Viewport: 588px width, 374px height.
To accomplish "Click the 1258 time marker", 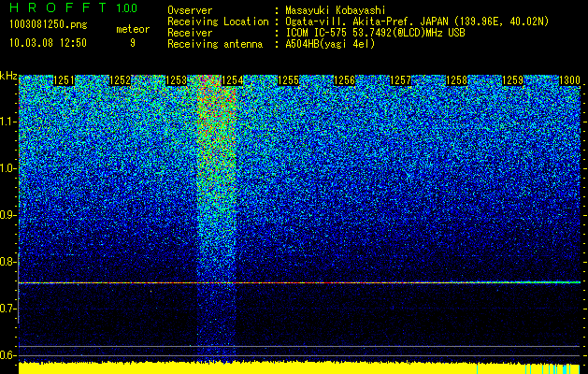I will 457,80.
